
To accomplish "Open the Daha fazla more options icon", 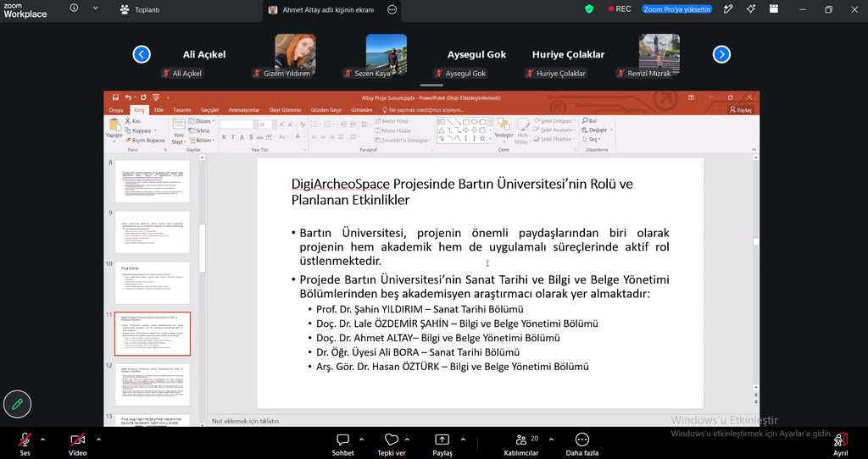I will click(x=581, y=440).
